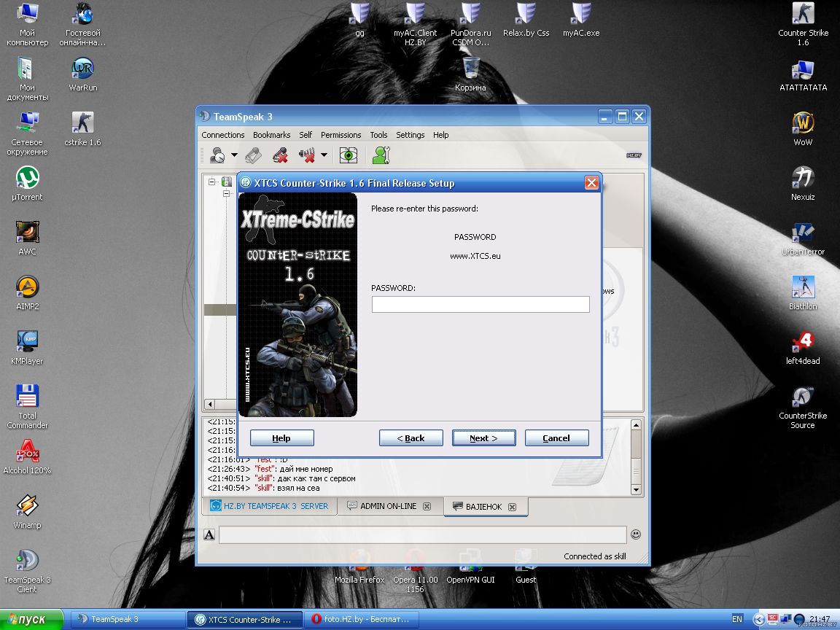Image resolution: width=840 pixels, height=630 pixels.
Task: Click Next in the XTCS setup dialog
Action: click(x=483, y=438)
